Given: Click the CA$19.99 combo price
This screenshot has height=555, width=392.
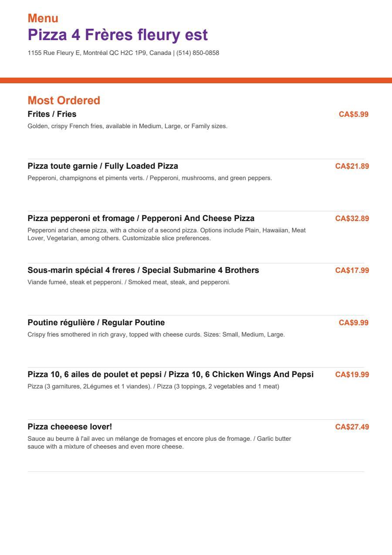Looking at the screenshot, I should (x=352, y=375).
